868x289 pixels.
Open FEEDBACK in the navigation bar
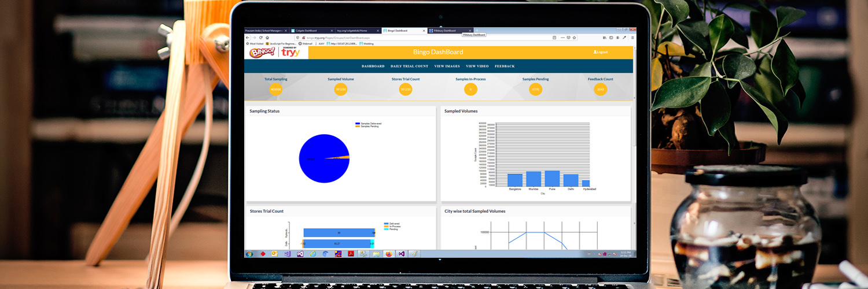pos(505,66)
